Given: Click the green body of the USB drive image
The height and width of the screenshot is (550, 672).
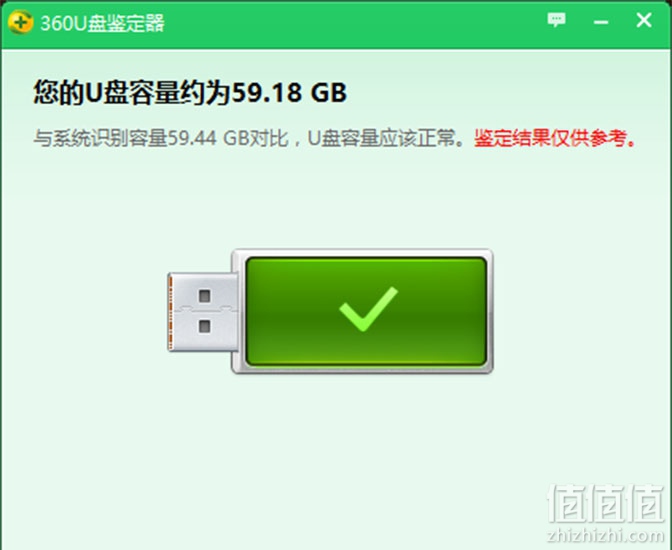Looking at the screenshot, I should (366, 312).
